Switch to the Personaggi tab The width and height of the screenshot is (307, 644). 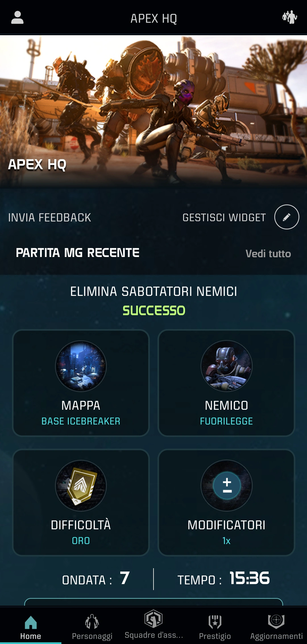tap(92, 627)
